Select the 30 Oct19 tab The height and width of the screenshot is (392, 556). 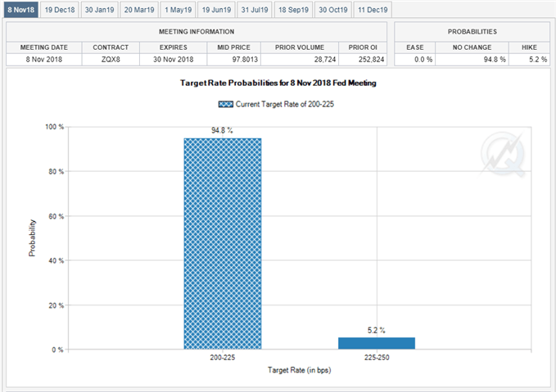[333, 10]
